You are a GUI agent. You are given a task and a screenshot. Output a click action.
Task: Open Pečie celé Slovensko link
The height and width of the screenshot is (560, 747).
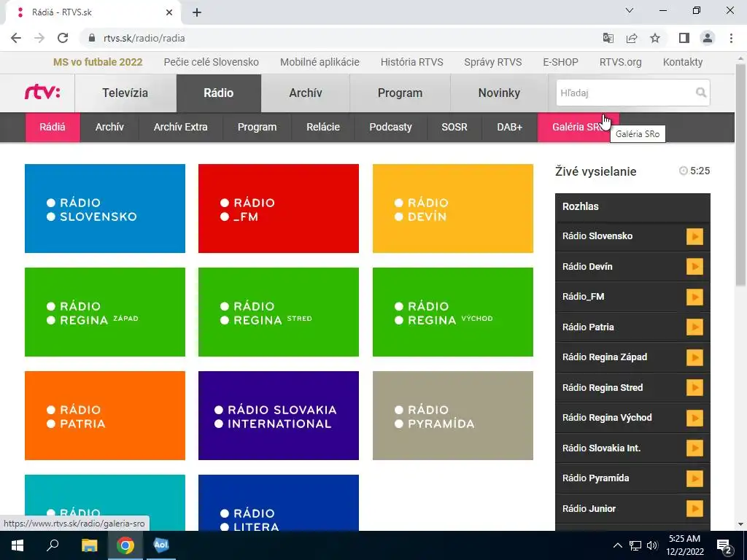[211, 62]
